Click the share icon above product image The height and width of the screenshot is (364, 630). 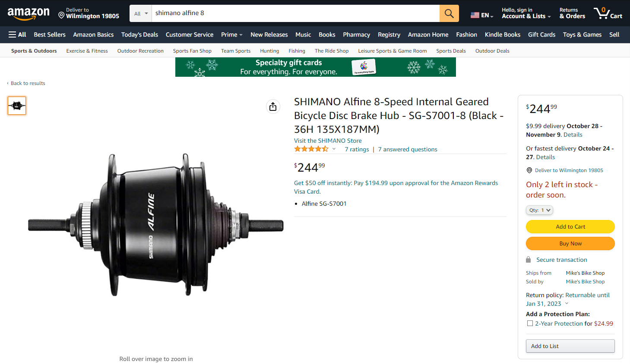273,107
